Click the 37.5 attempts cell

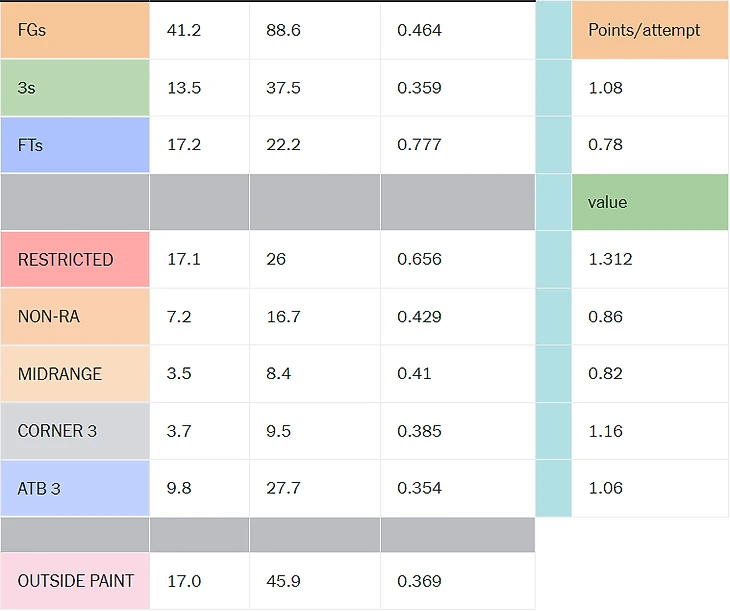point(314,88)
